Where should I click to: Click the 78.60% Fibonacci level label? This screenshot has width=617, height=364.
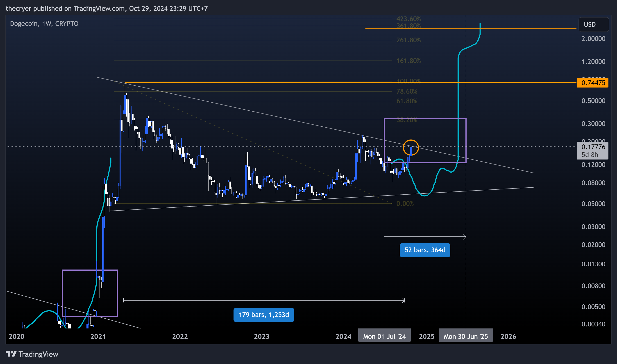tap(407, 91)
